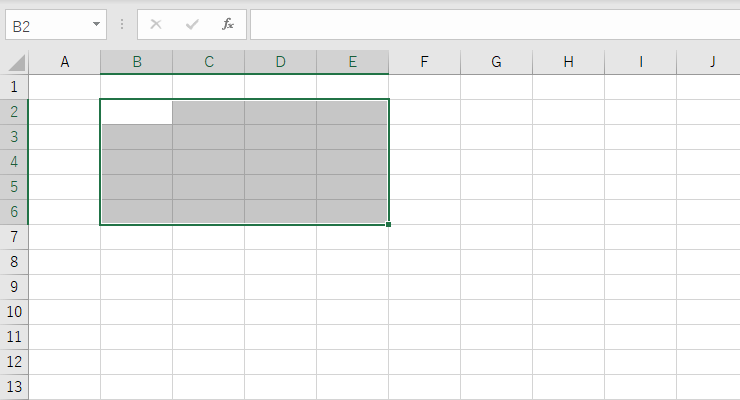Viewport: 740px width, 400px height.
Task: Click cell G8 in the grid
Action: [497, 262]
